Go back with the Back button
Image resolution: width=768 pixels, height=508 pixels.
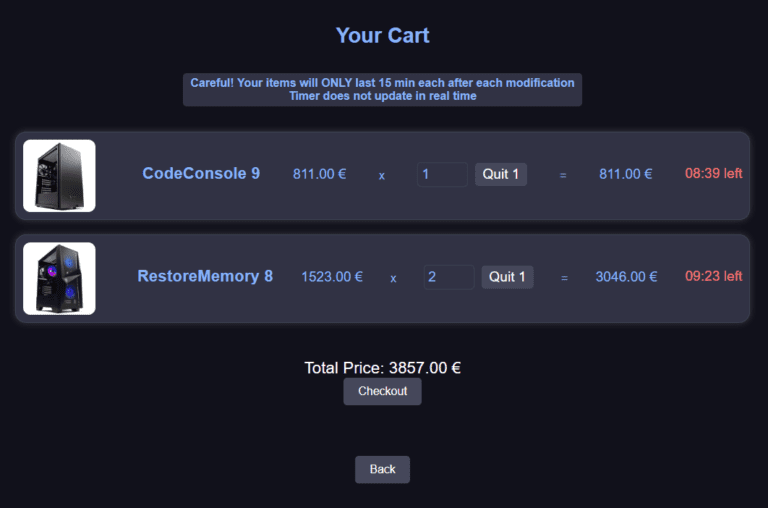click(382, 469)
